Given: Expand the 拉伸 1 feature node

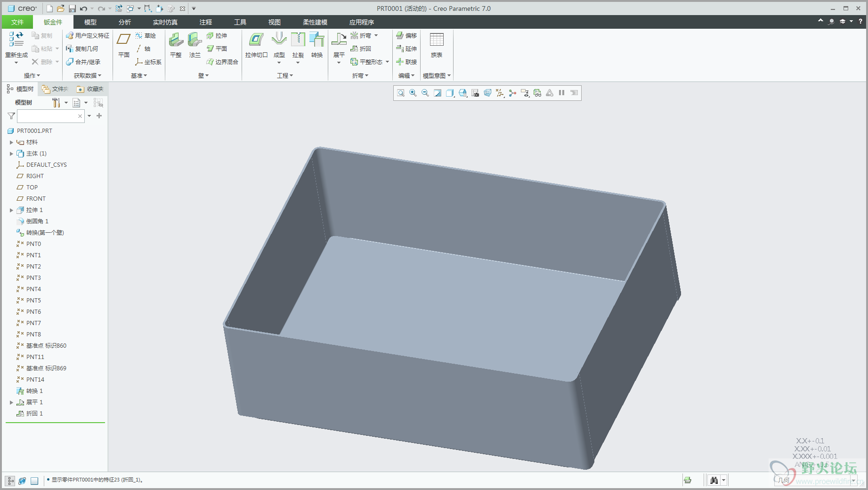Looking at the screenshot, I should click(11, 210).
